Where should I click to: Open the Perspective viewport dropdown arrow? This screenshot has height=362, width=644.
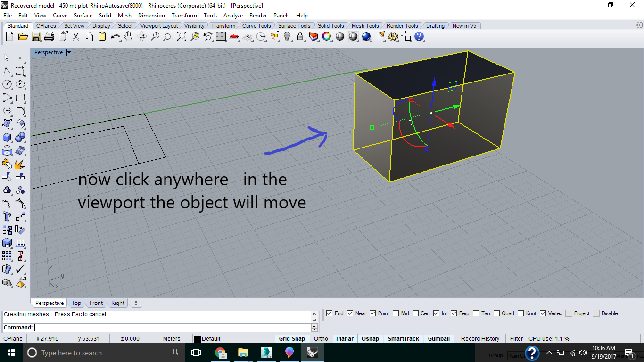(x=69, y=52)
